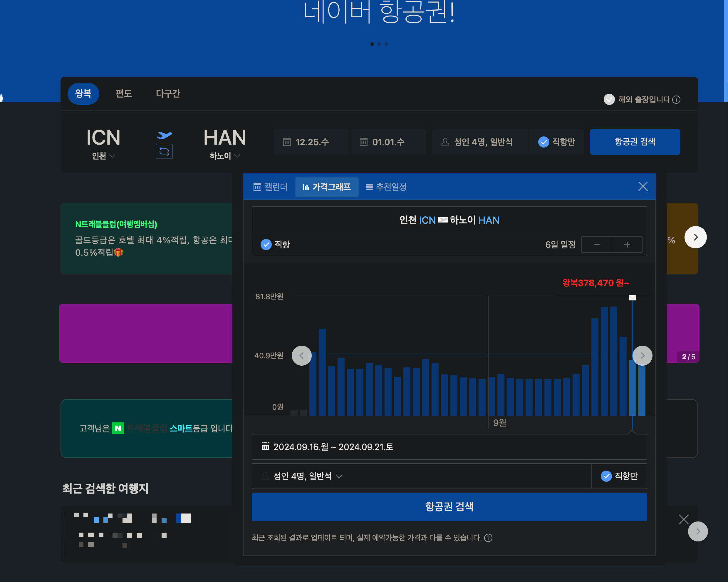This screenshot has width=728, height=582.
Task: Click large 항공권 검색 button in popup
Action: pyautogui.click(x=449, y=507)
